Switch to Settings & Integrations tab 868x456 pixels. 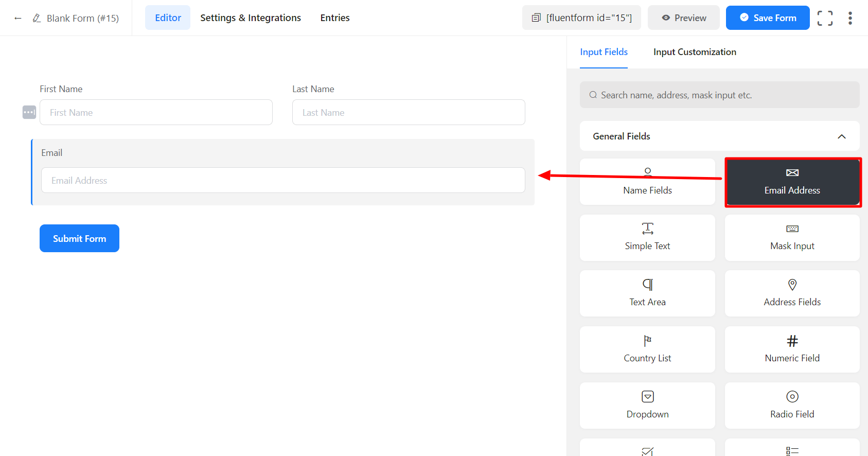point(251,18)
